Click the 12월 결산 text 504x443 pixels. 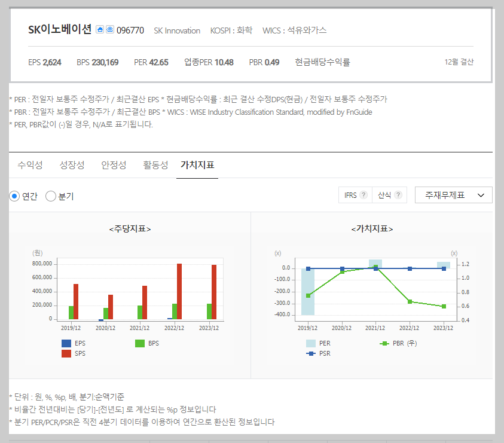[x=459, y=62]
